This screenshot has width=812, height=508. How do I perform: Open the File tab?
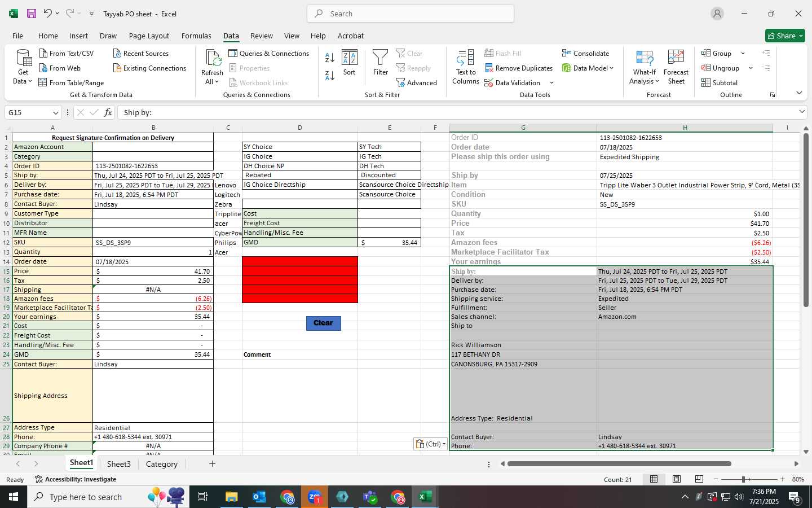(x=17, y=36)
